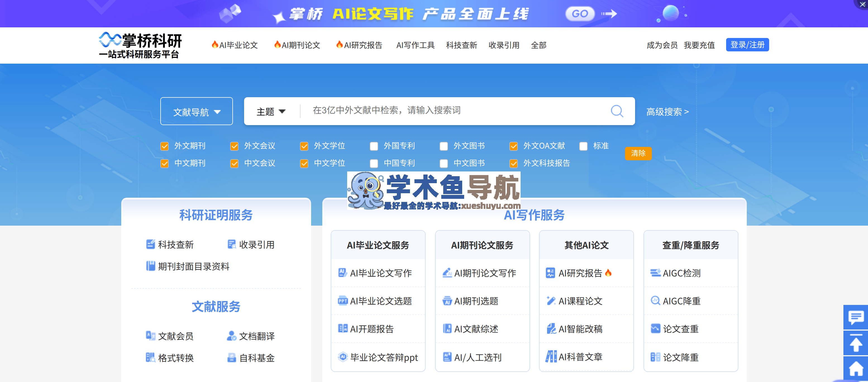Screen dimensions: 868x382
Task: Click the 登录/注册 button
Action: [747, 44]
